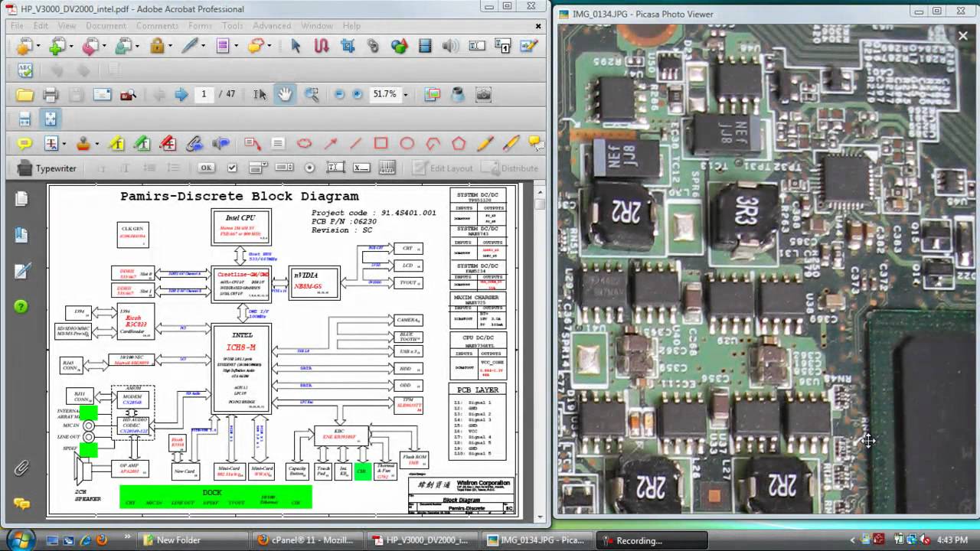This screenshot has width=980, height=551.
Task: Select the Article tool icon
Action: coord(322,47)
